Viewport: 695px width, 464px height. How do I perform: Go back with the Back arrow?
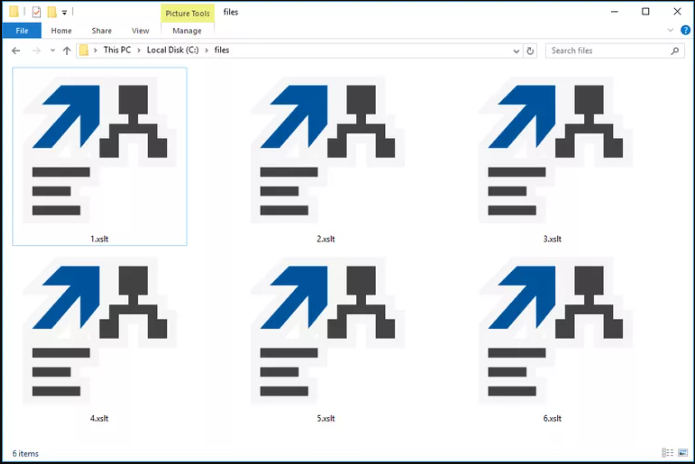tap(16, 51)
